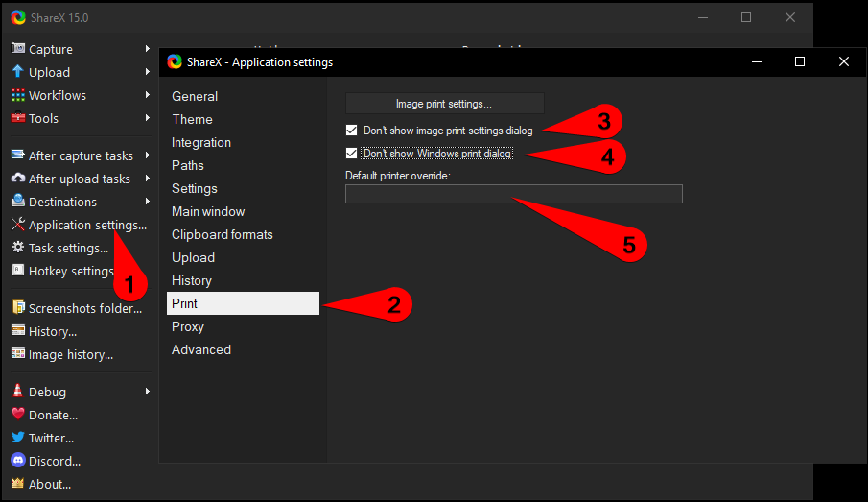Maximize the Application settings window
Image resolution: width=868 pixels, height=502 pixels.
coord(800,61)
